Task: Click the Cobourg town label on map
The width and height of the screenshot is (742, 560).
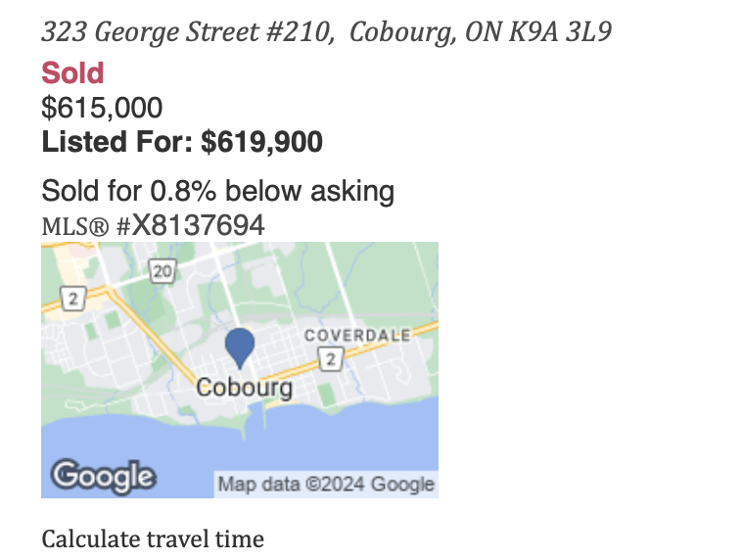Action: point(245,388)
